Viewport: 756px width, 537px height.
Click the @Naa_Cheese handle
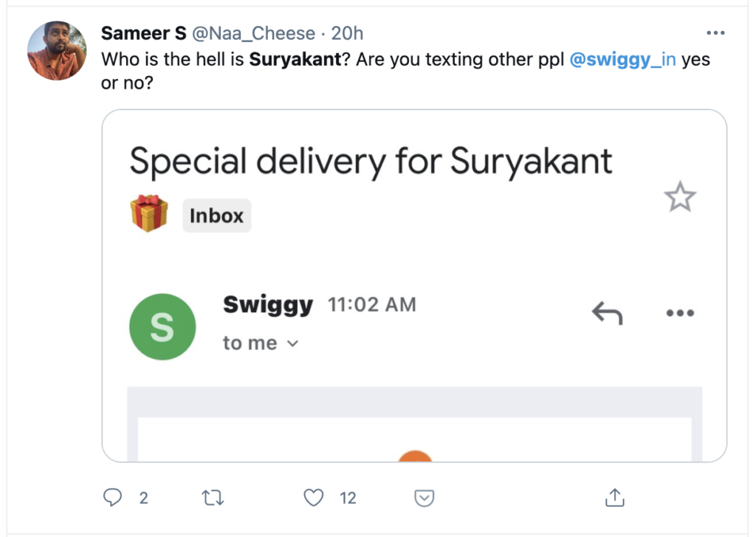(x=253, y=34)
